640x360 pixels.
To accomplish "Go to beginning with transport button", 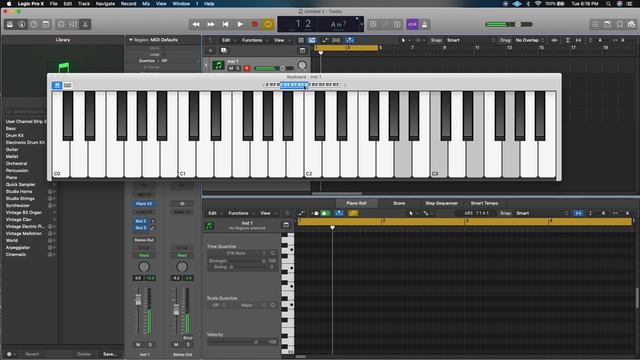I will click(225, 24).
